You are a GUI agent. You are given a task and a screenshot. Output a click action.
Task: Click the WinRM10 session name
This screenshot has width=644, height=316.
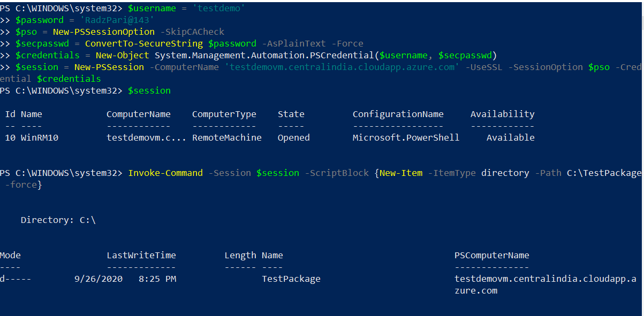tap(40, 137)
